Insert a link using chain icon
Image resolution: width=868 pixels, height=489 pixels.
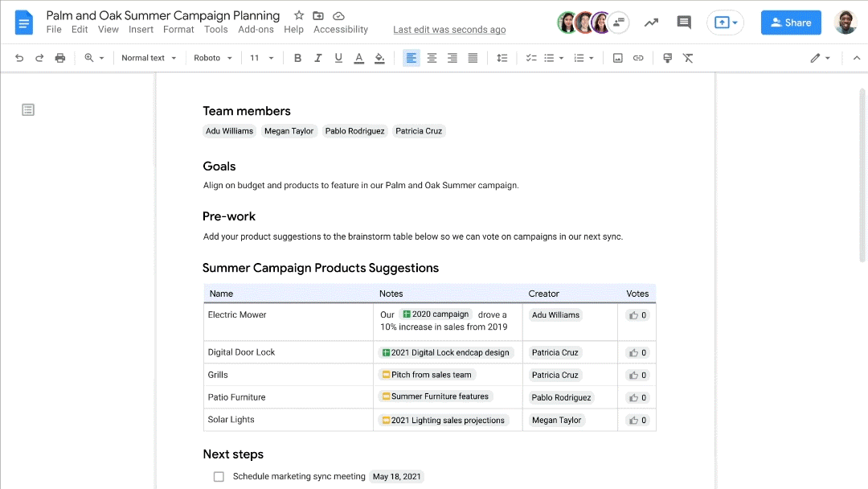638,58
